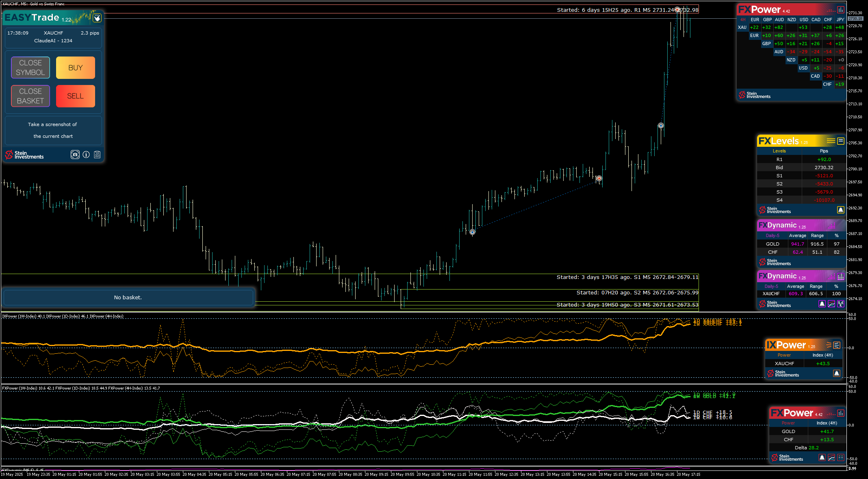Image resolution: width=868 pixels, height=479 pixels.
Task: Click the screenshot camera icon in EASYTrade
Action: [x=75, y=155]
